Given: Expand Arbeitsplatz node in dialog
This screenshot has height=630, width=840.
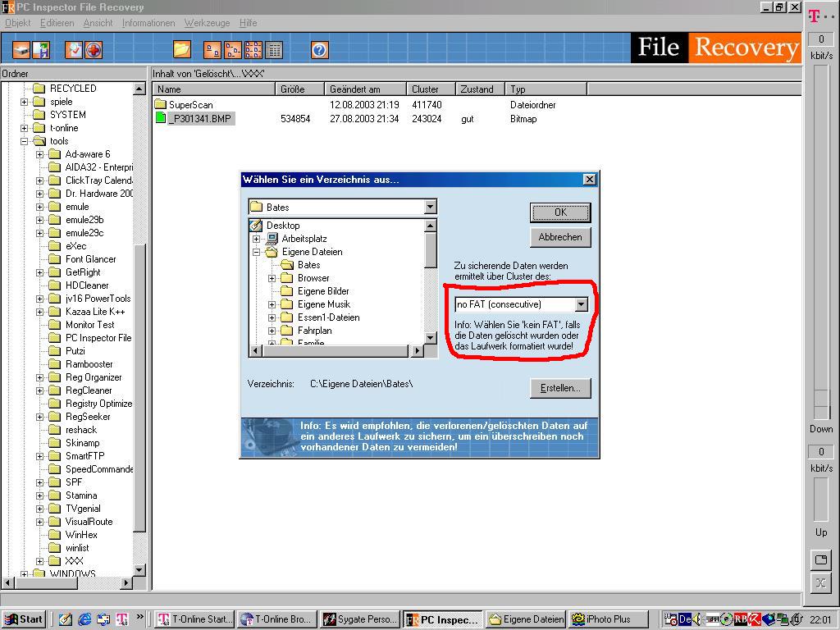Looking at the screenshot, I should pyautogui.click(x=256, y=239).
